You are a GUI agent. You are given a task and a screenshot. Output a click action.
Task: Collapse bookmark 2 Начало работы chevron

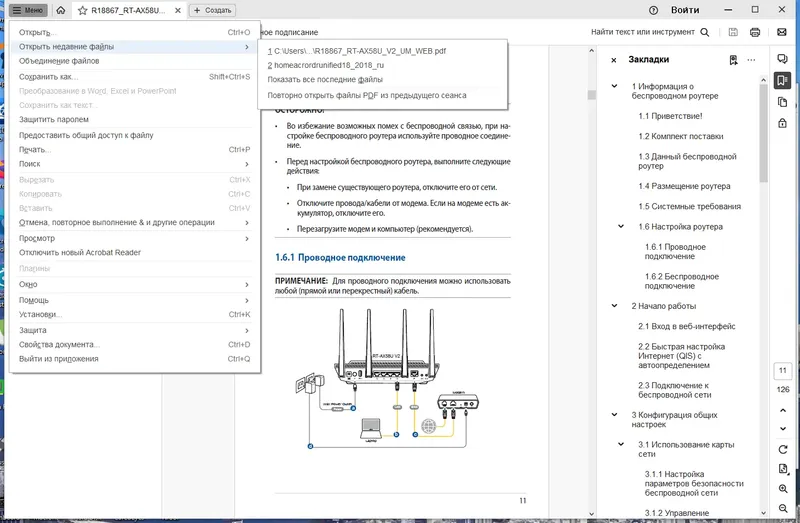tap(614, 306)
